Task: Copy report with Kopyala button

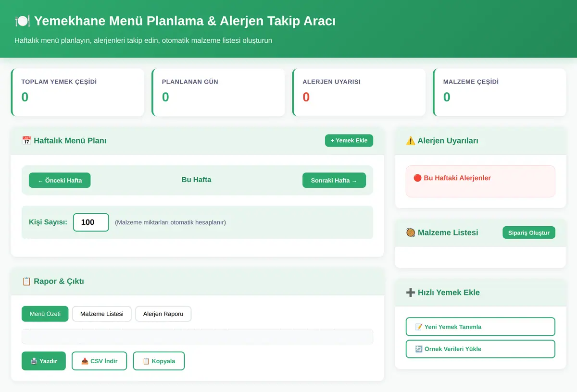Action: [x=159, y=361]
